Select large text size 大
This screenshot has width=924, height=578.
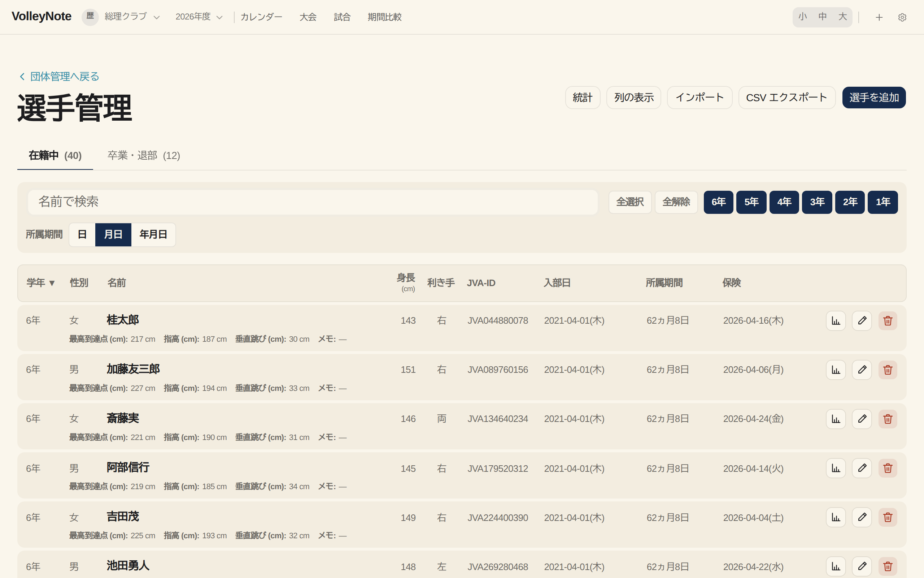pyautogui.click(x=842, y=17)
